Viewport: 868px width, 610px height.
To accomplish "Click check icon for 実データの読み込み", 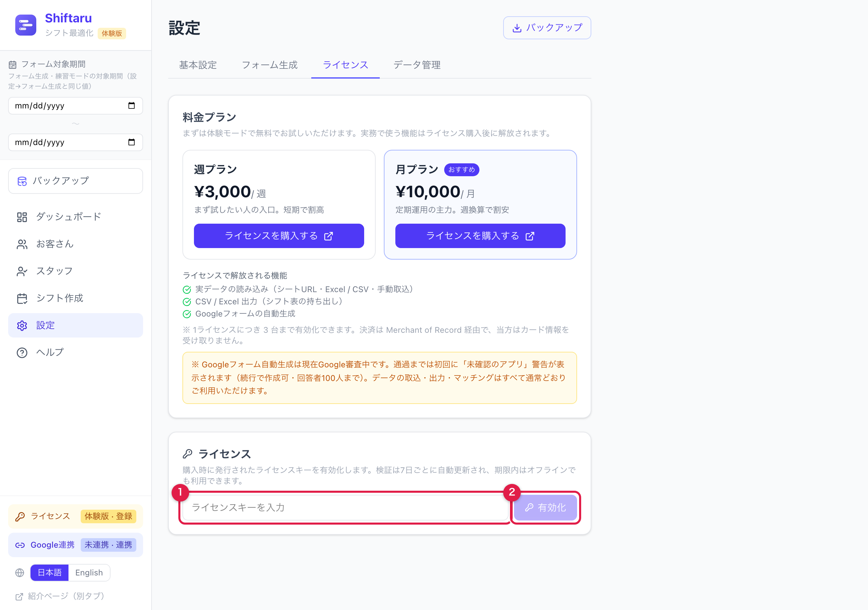I will [187, 289].
